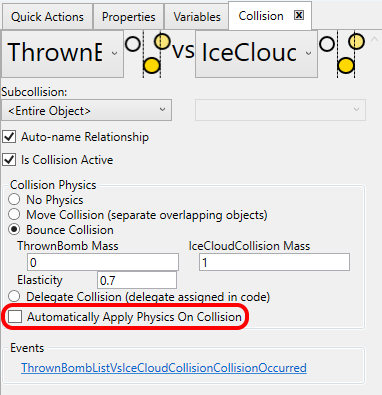Expand the Entire Object subcollision dropdown
This screenshot has width=382, height=395.
pos(87,110)
